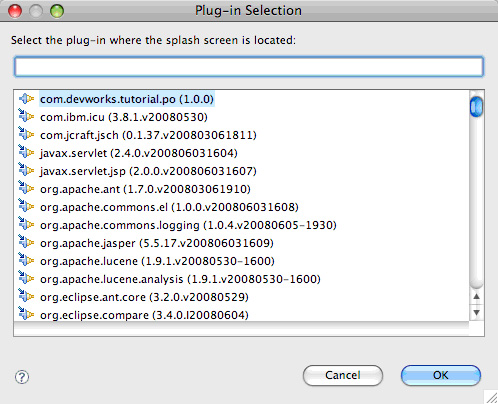Click the plug-in icon beside com.jcraft.jsch
498x404 pixels.
[x=26, y=134]
